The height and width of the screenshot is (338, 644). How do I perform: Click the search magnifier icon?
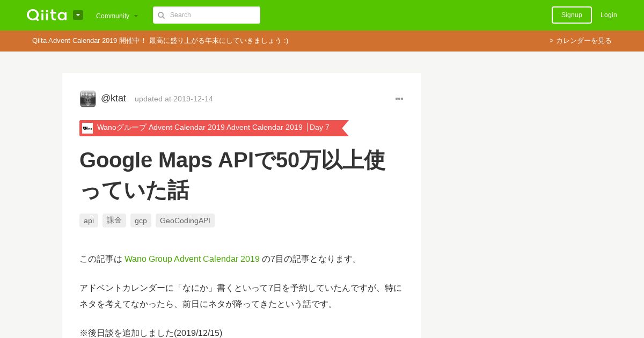tap(161, 15)
